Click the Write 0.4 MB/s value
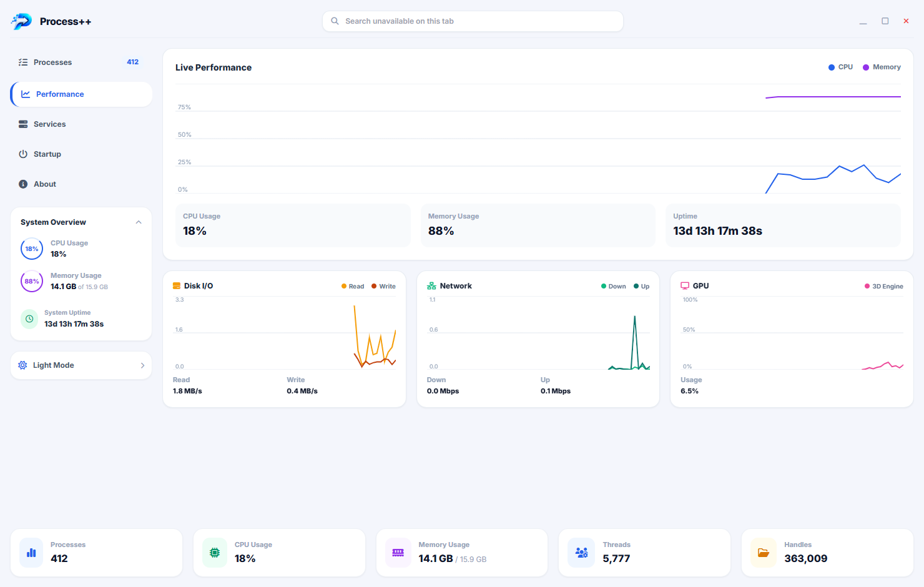The image size is (924, 587). pos(302,391)
